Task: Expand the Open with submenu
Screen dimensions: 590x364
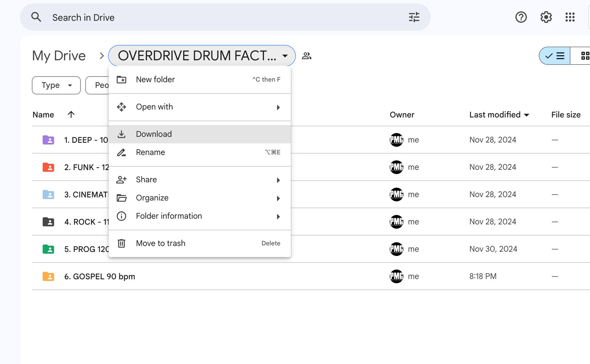Action: point(199,107)
